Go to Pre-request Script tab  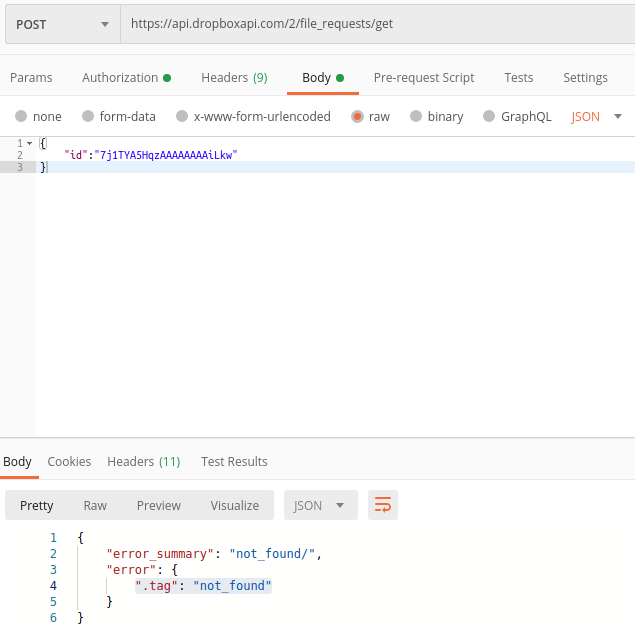(x=424, y=77)
